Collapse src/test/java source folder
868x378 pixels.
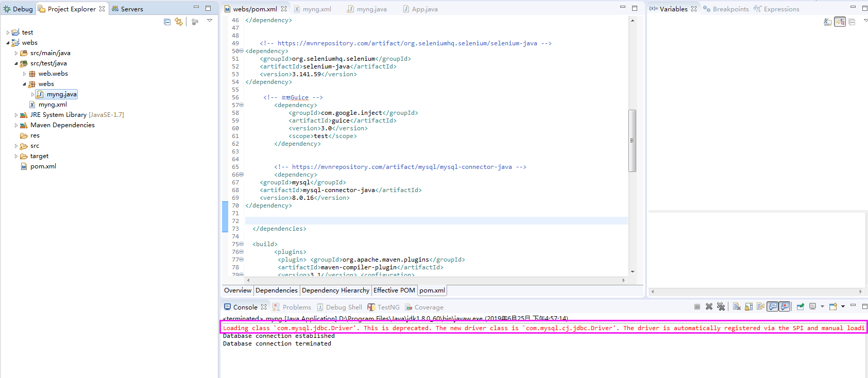(x=16, y=63)
